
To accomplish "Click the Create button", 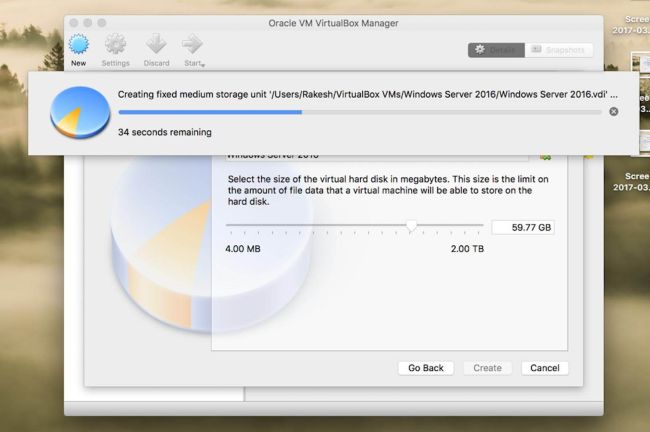I will [488, 368].
